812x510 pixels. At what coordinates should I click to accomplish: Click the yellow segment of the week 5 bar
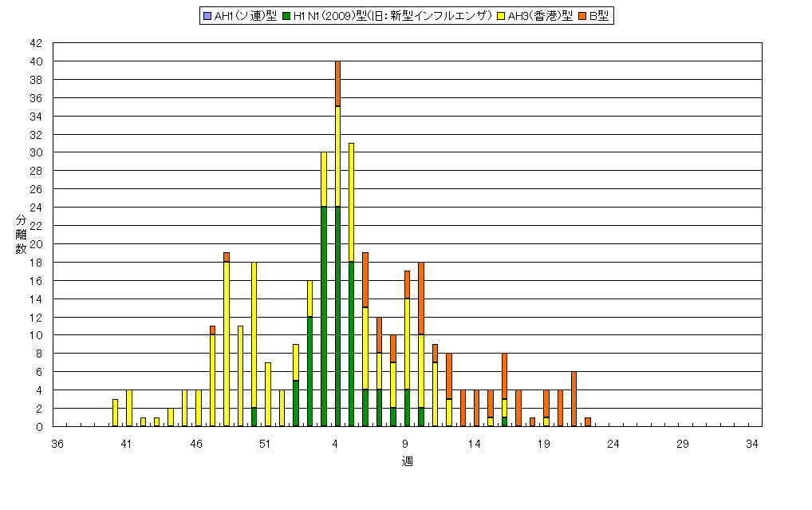tap(351, 202)
